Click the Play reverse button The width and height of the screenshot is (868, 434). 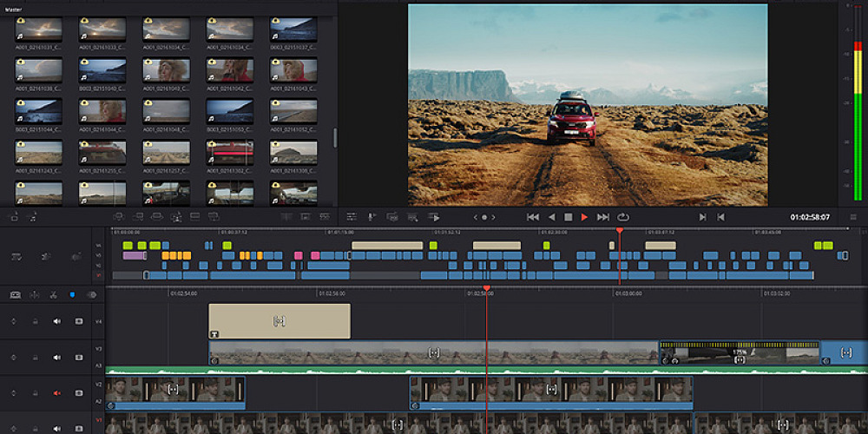tap(551, 217)
